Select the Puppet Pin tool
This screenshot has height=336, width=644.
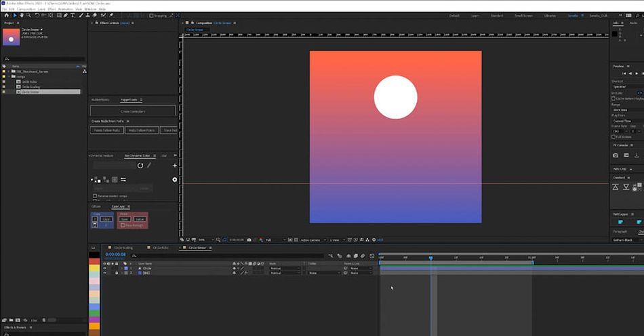coord(111,15)
